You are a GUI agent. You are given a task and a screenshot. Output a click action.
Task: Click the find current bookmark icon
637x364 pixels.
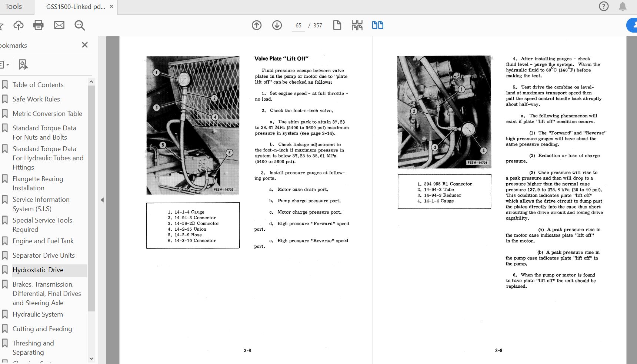(23, 64)
